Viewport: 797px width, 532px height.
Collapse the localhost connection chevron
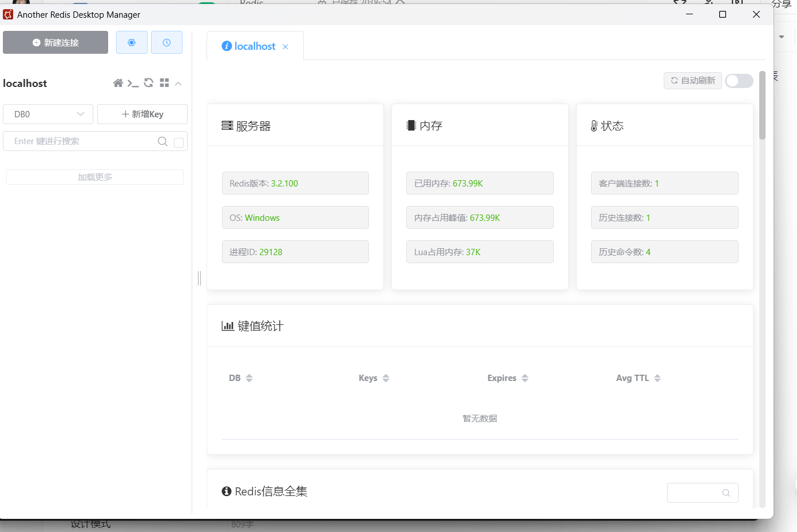[179, 84]
